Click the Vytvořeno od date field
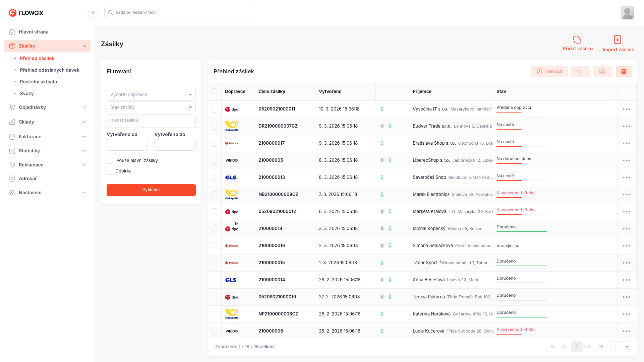The height and width of the screenshot is (362, 644). tap(127, 145)
